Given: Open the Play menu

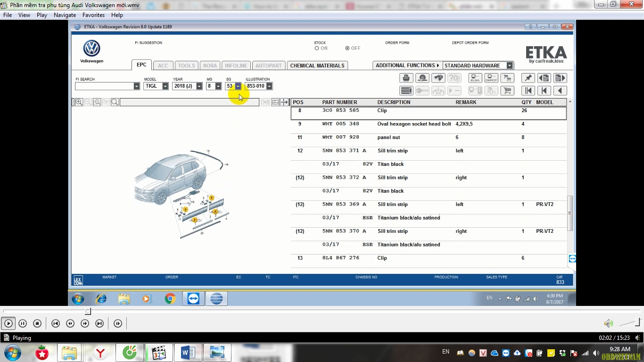Looking at the screenshot, I should pyautogui.click(x=42, y=15).
